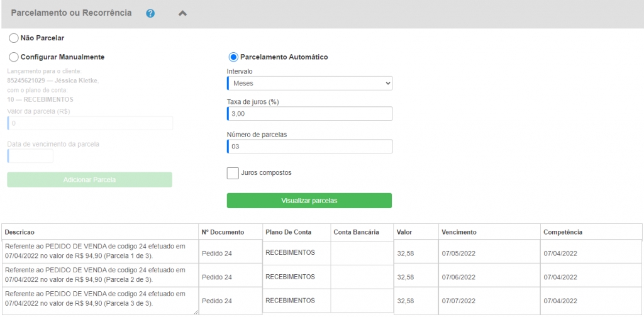Click the Taxa de juros input field

pos(309,113)
